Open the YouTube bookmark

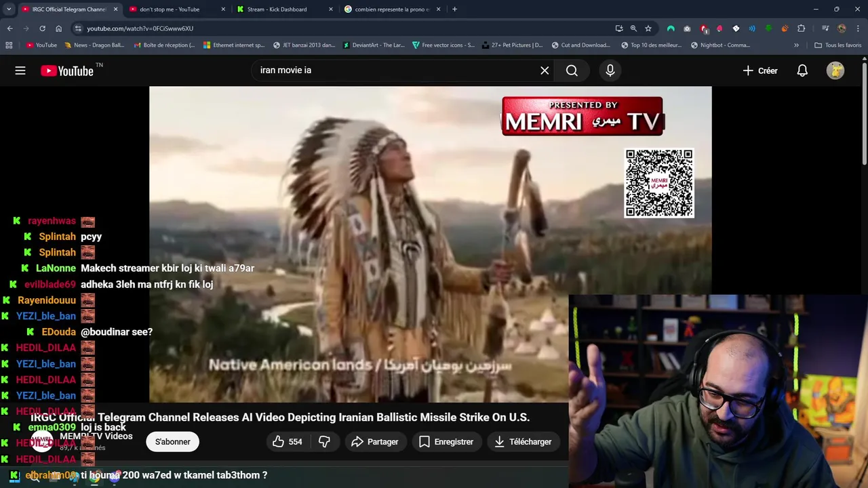41,45
